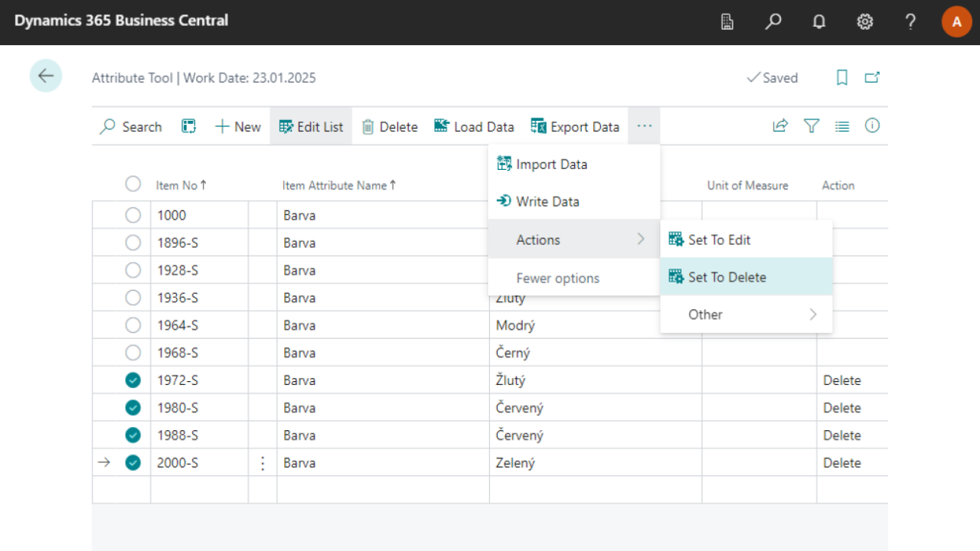Click the share icon in toolbar
Viewport: 980px width, 551px height.
point(780,126)
